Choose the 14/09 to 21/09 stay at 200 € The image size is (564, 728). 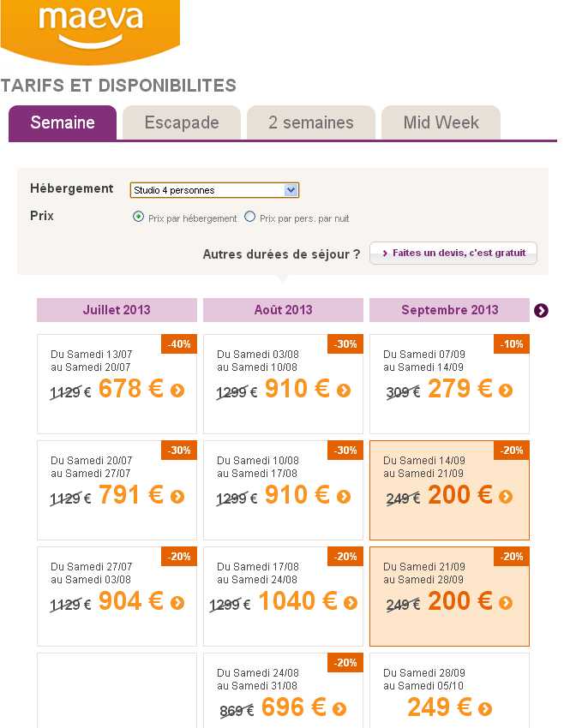pyautogui.click(x=449, y=490)
